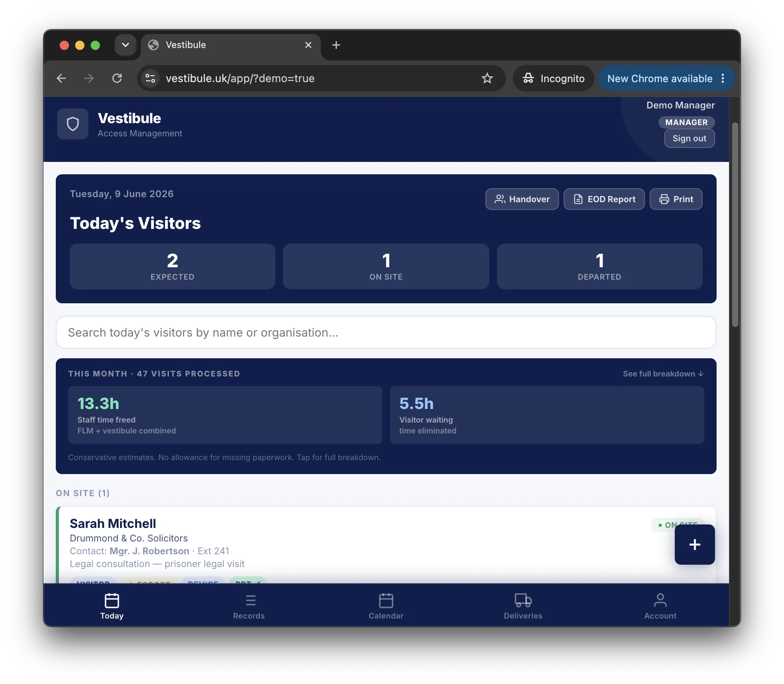Click the MANAGER role badge

click(x=686, y=122)
